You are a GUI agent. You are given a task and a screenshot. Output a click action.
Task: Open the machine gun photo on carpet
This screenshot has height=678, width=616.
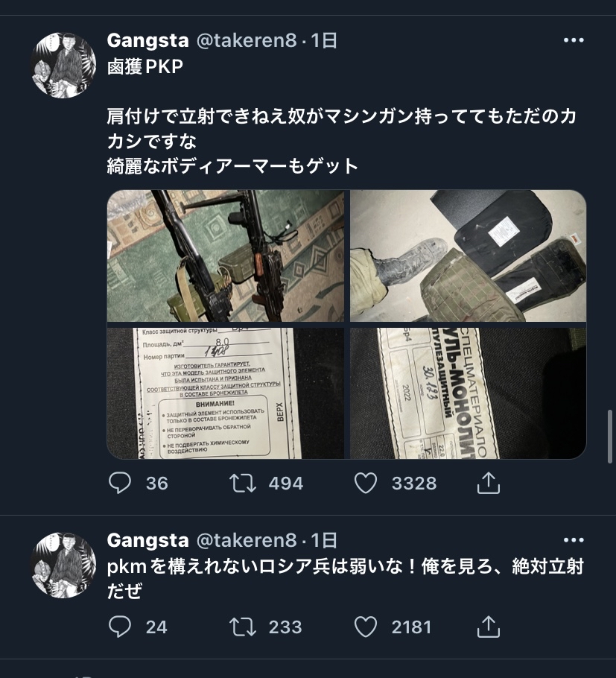pos(226,256)
